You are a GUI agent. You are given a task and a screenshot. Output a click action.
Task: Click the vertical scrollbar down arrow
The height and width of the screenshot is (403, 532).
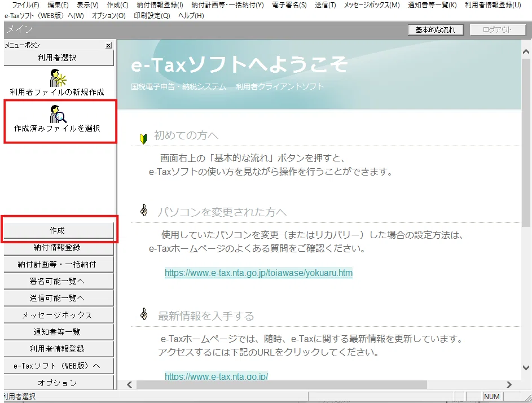[x=526, y=367]
